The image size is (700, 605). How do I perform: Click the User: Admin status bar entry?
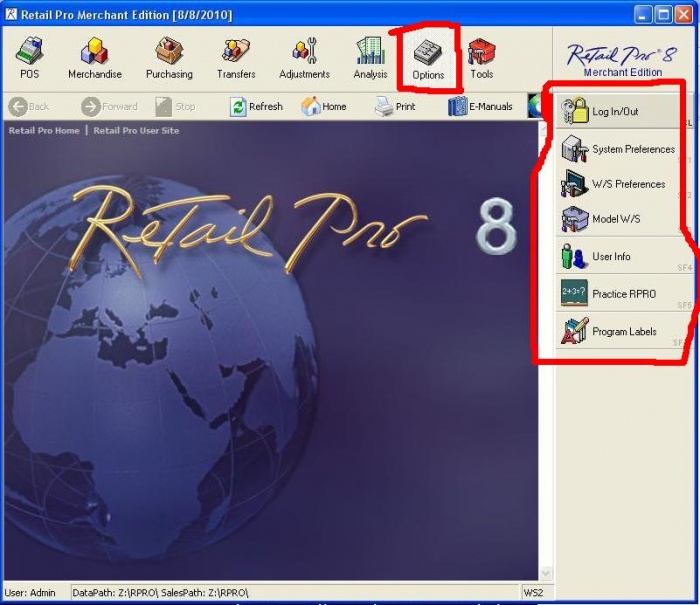click(30, 592)
